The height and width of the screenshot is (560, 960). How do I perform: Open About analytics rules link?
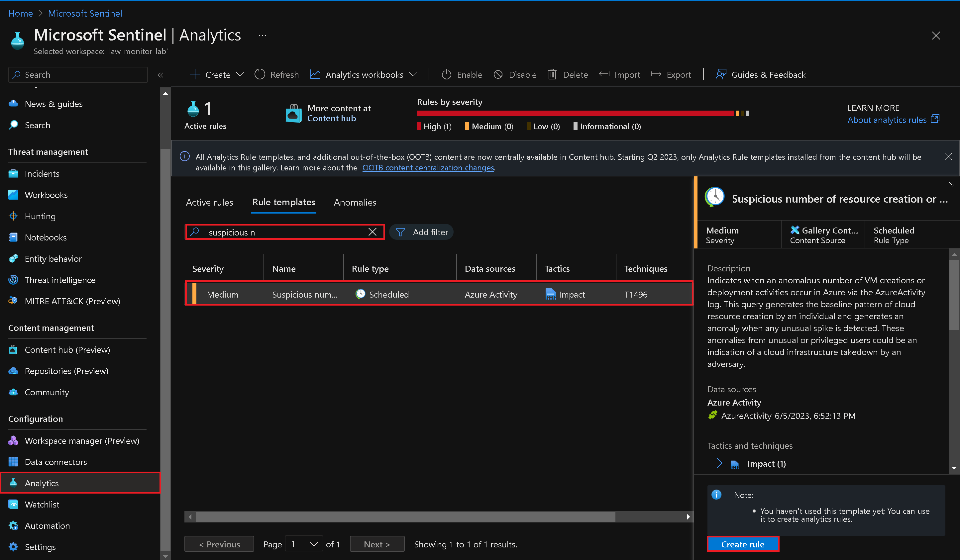coord(893,120)
